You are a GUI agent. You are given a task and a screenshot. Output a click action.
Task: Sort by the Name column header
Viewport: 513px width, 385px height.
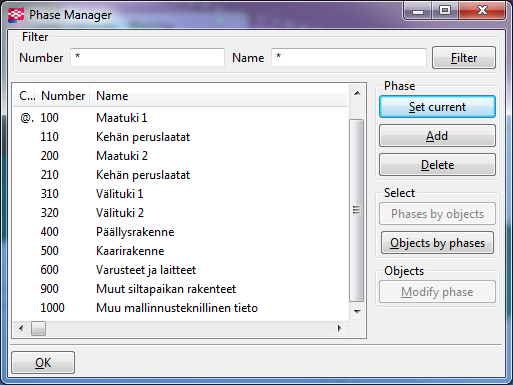(x=219, y=96)
